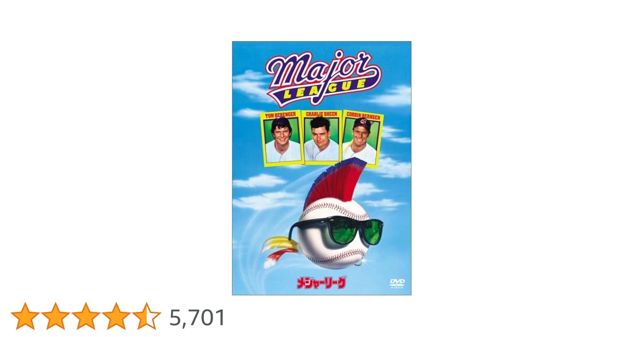Viewport: 644px width, 337px height.
Task: Click the CORBIN BERNSEN name label
Action: (363, 116)
